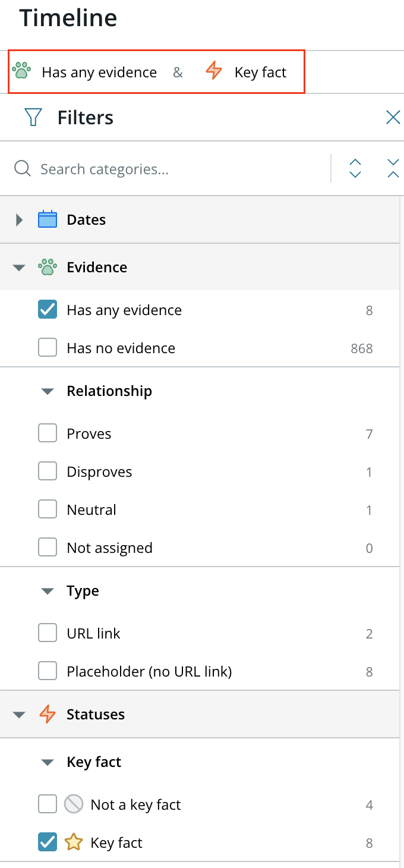Uncheck the Has any evidence checkbox
Image resolution: width=404 pixels, height=868 pixels.
click(48, 310)
